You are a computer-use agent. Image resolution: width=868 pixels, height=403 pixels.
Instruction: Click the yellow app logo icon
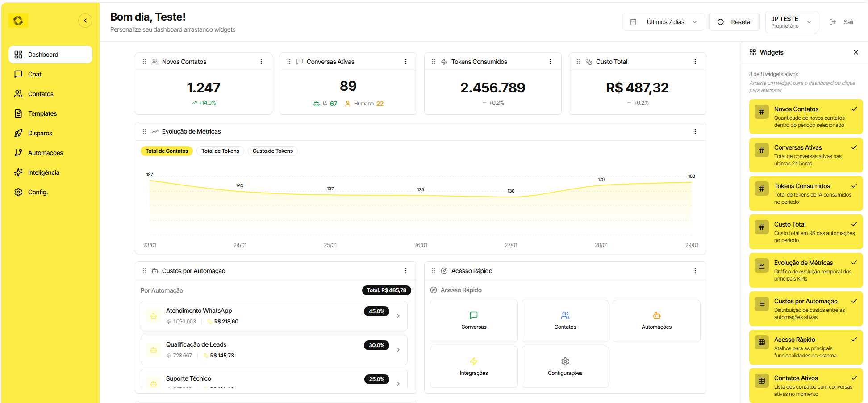coord(18,21)
